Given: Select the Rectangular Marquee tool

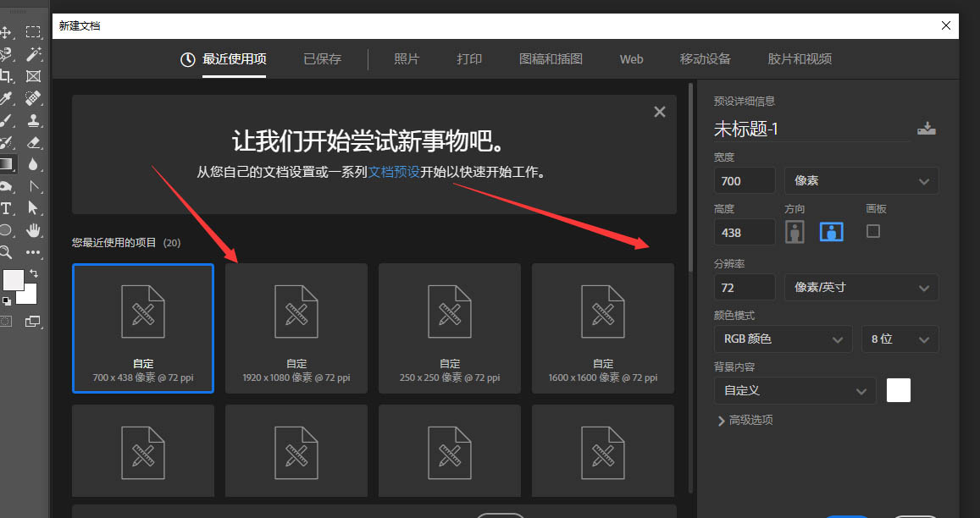Looking at the screenshot, I should pos(32,31).
